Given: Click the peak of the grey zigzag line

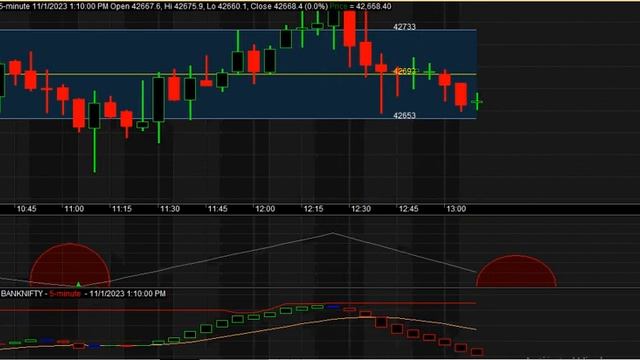Looking at the screenshot, I should [333, 233].
